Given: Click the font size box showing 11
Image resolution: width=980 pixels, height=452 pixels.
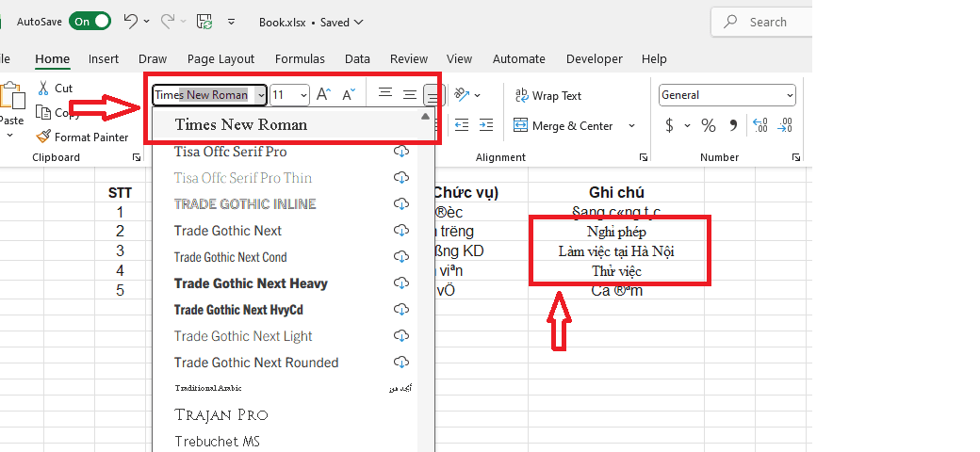Looking at the screenshot, I should coord(285,95).
